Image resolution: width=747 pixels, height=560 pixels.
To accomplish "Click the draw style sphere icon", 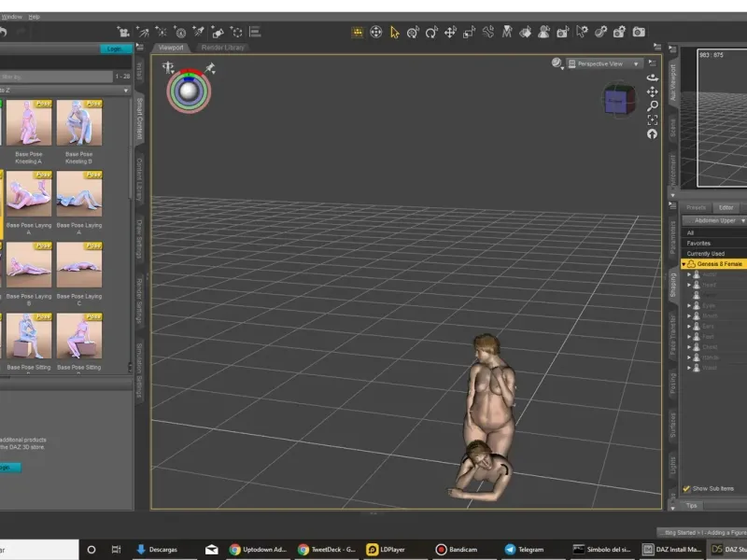I will click(557, 63).
